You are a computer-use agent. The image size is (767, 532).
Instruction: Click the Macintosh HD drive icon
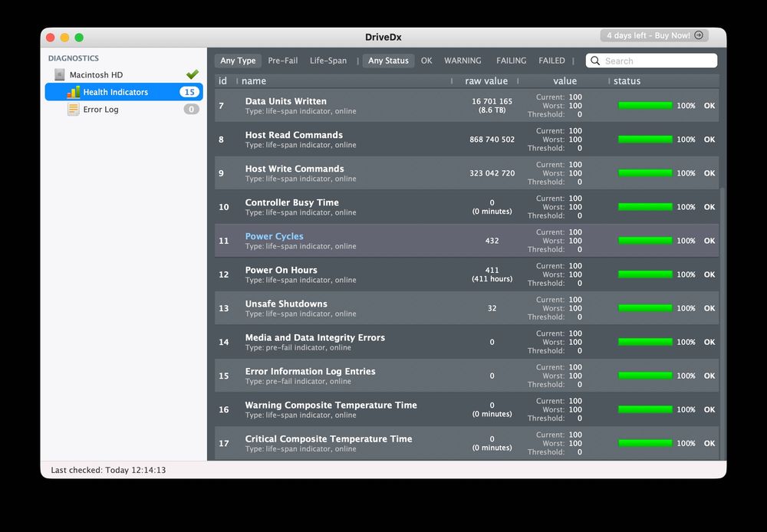pyautogui.click(x=60, y=75)
